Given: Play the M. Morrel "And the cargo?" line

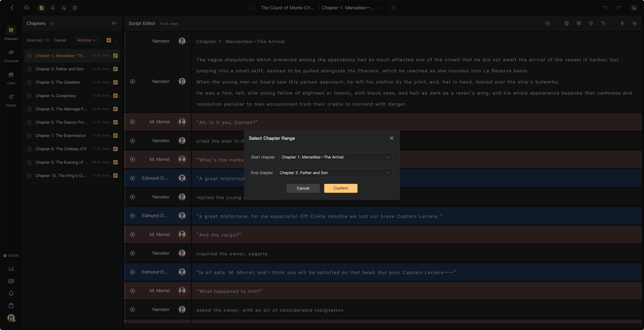Looking at the screenshot, I should click(x=133, y=234).
